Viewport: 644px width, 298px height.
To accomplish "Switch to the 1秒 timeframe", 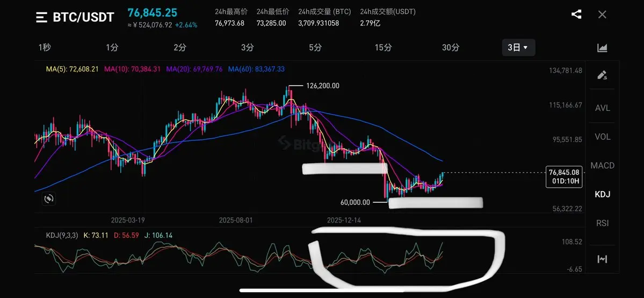I will point(45,48).
